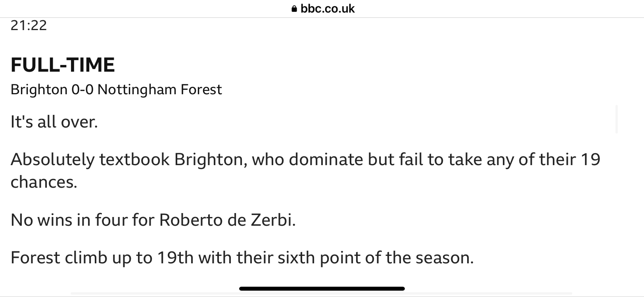Click the "It's all over." sentence
This screenshot has height=297, width=644.
[54, 122]
